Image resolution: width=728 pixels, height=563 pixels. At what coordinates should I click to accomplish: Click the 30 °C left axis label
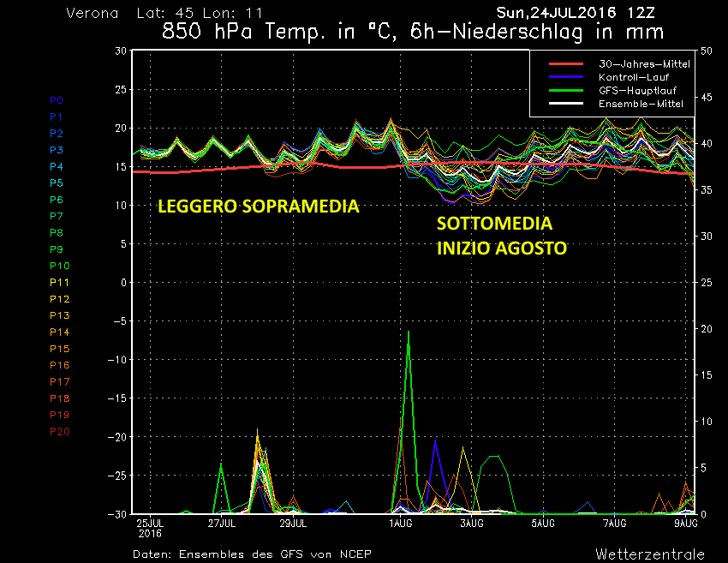(121, 51)
